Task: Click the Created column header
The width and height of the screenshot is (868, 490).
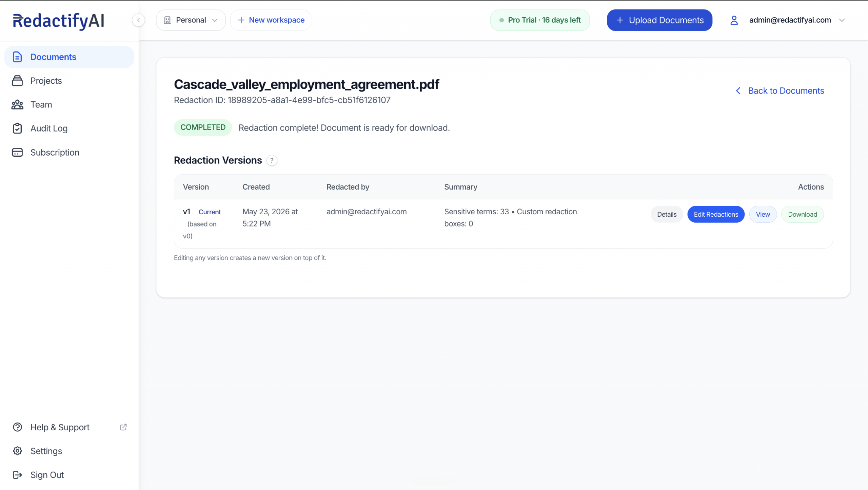Action: tap(256, 187)
